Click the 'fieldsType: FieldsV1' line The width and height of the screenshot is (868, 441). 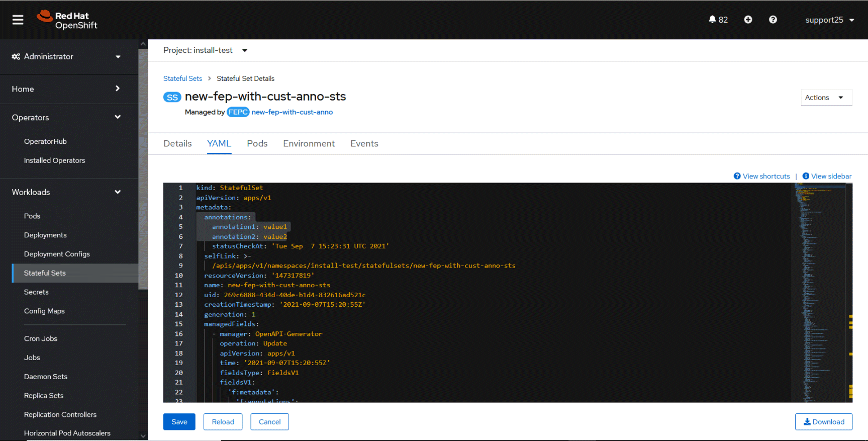(x=259, y=373)
